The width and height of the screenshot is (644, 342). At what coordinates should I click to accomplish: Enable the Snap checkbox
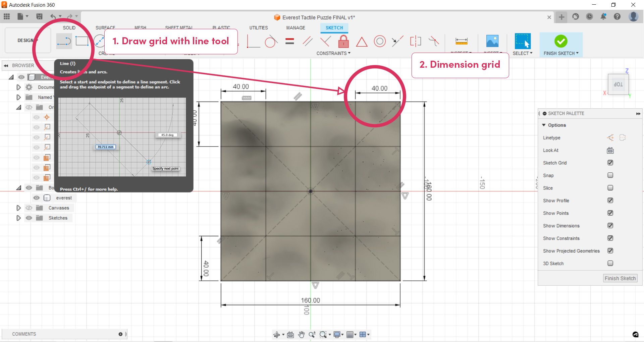coord(610,175)
